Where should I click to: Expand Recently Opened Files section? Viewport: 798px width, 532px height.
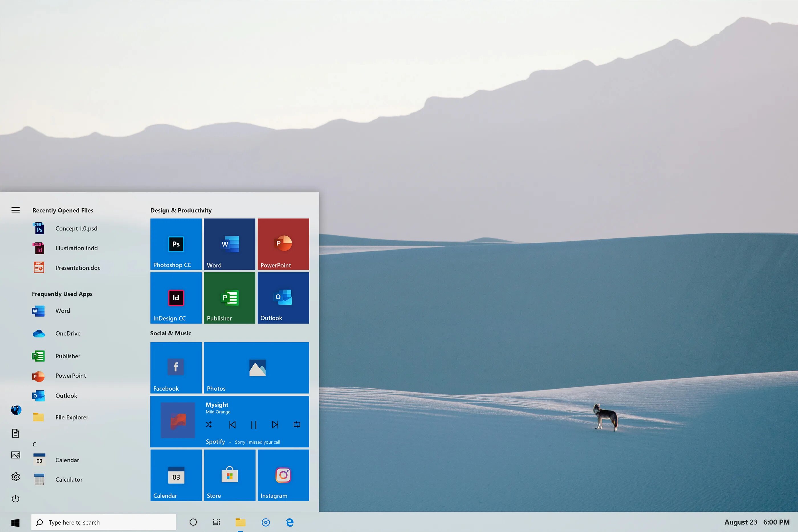[x=64, y=210]
